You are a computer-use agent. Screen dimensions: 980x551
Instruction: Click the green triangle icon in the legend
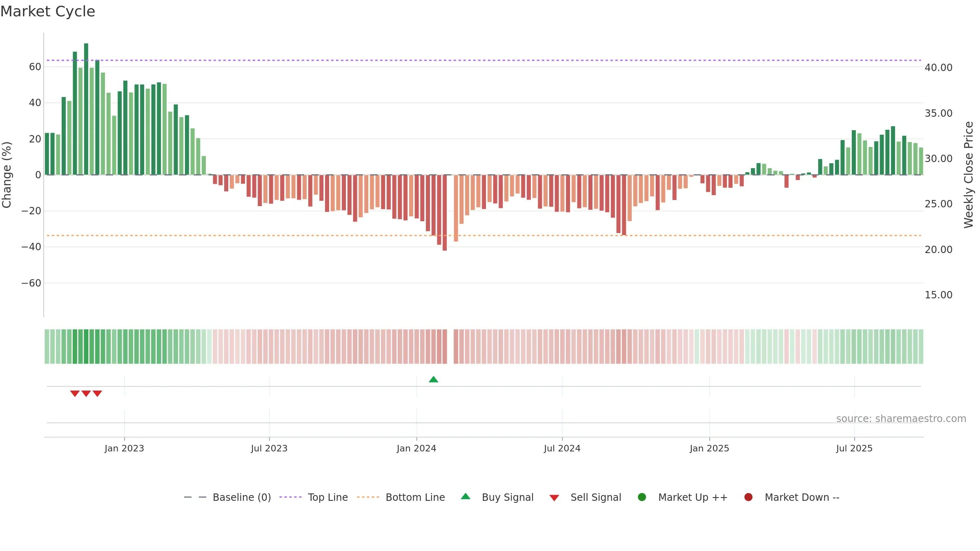pos(465,496)
